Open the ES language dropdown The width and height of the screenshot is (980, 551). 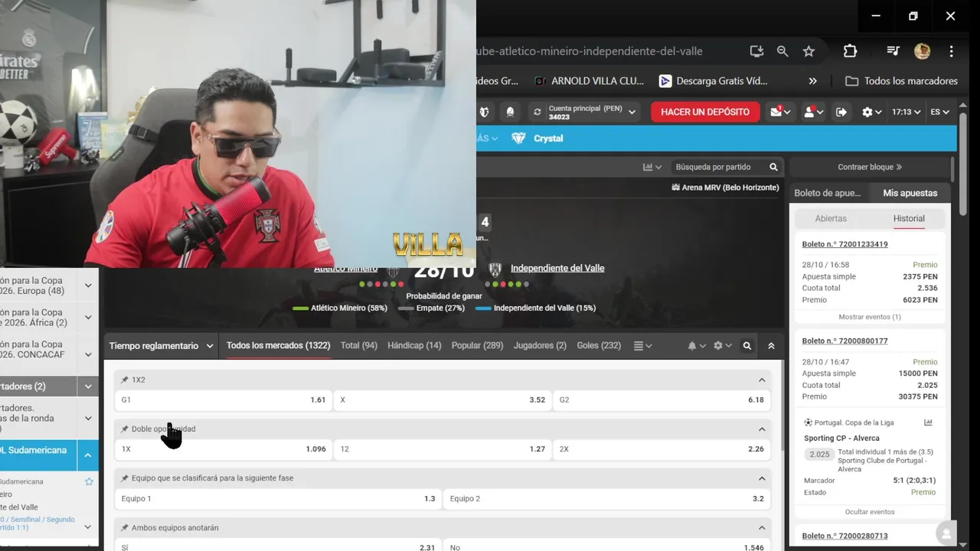coord(940,112)
